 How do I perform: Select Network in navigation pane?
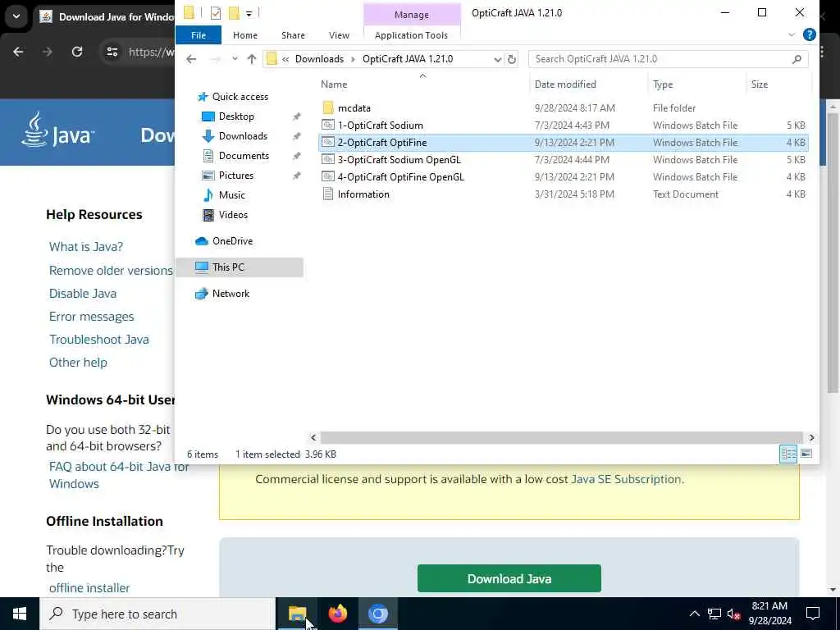231,294
